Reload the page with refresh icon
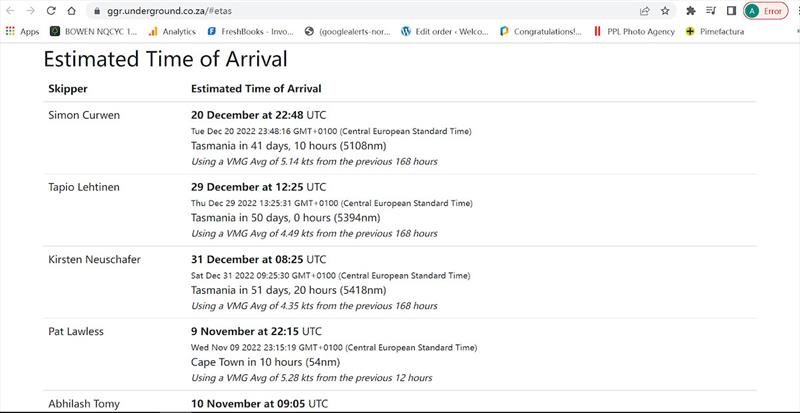 (51, 11)
